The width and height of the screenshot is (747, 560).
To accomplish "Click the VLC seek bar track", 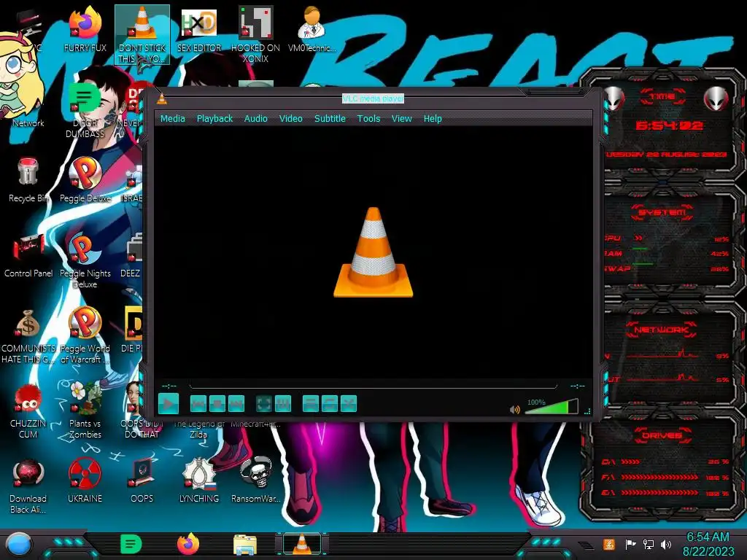I will point(373,386).
